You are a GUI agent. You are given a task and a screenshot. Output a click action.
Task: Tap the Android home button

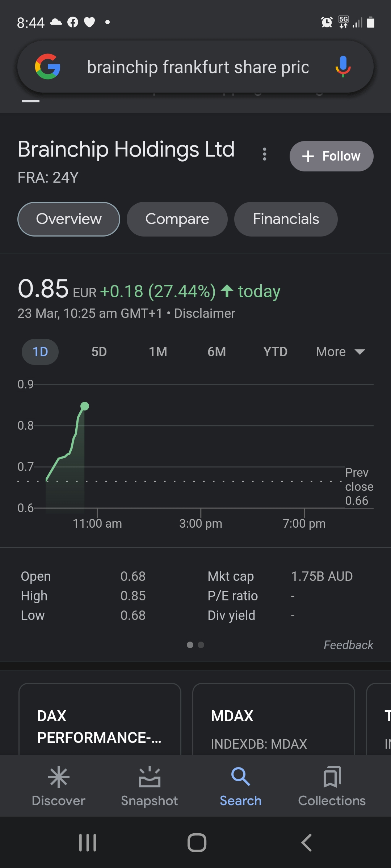pyautogui.click(x=197, y=843)
